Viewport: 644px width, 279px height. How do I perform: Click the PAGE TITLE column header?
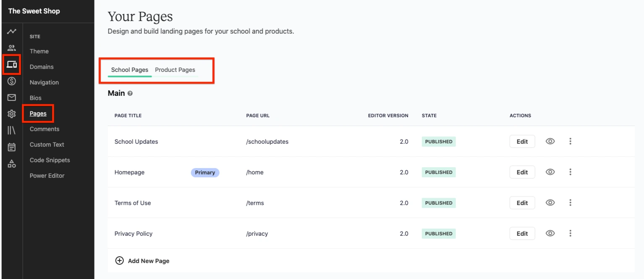[x=128, y=116]
